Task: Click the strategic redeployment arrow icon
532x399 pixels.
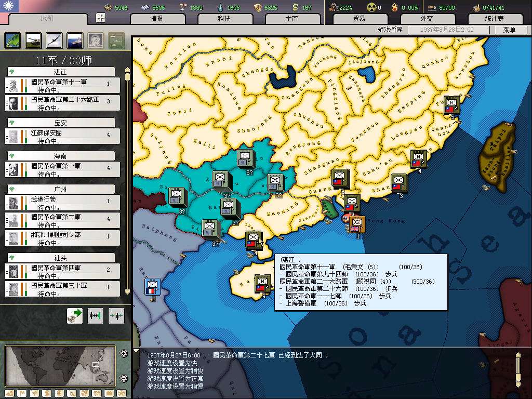Action: coord(75,315)
